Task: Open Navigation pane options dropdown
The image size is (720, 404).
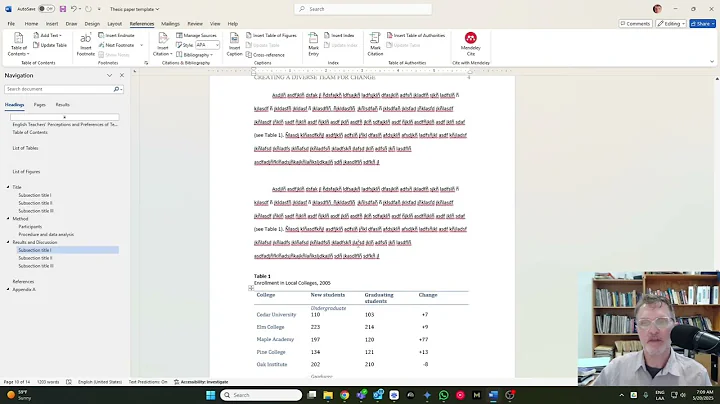Action: tap(109, 75)
